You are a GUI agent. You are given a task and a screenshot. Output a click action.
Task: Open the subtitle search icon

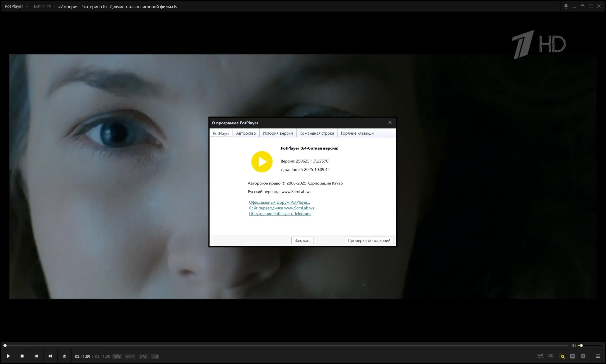[561, 356]
